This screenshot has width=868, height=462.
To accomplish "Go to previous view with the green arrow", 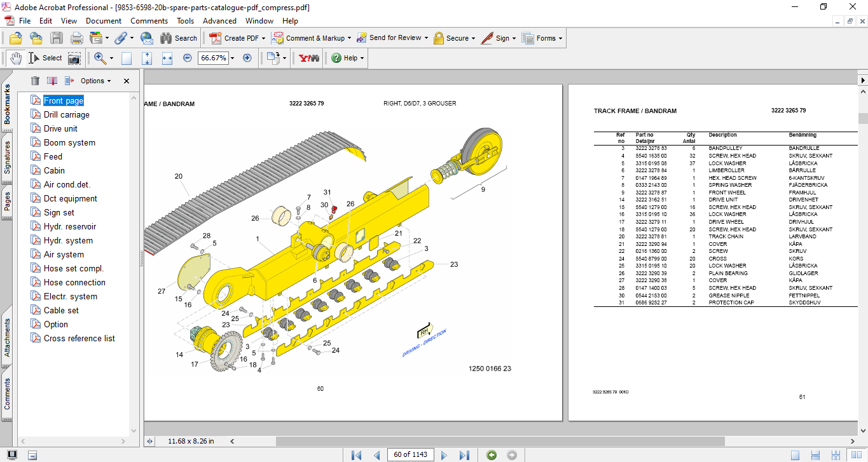I will (491, 455).
